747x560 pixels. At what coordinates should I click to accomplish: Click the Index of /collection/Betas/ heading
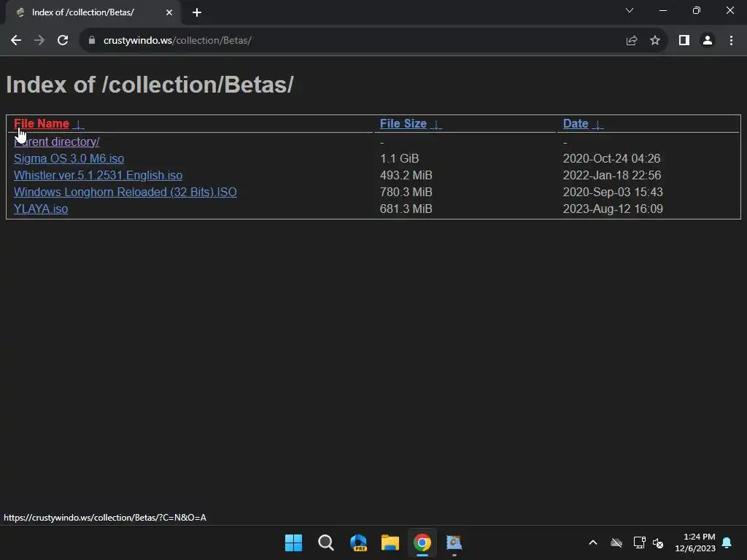pos(150,85)
